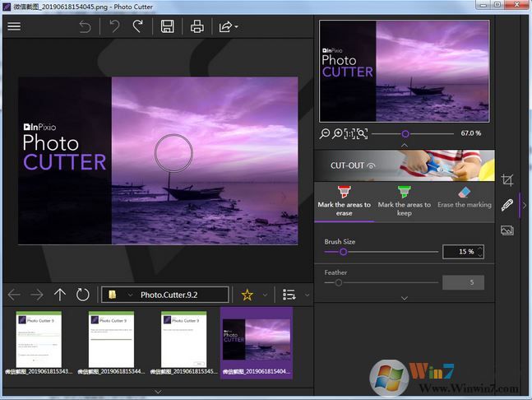
Task: Go up one folder level
Action: pyautogui.click(x=59, y=295)
